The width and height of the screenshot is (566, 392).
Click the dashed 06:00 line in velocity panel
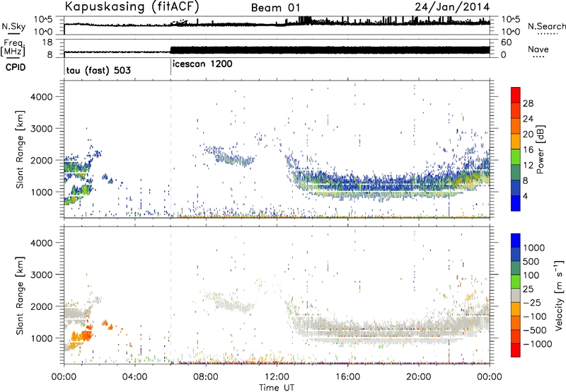pos(171,295)
